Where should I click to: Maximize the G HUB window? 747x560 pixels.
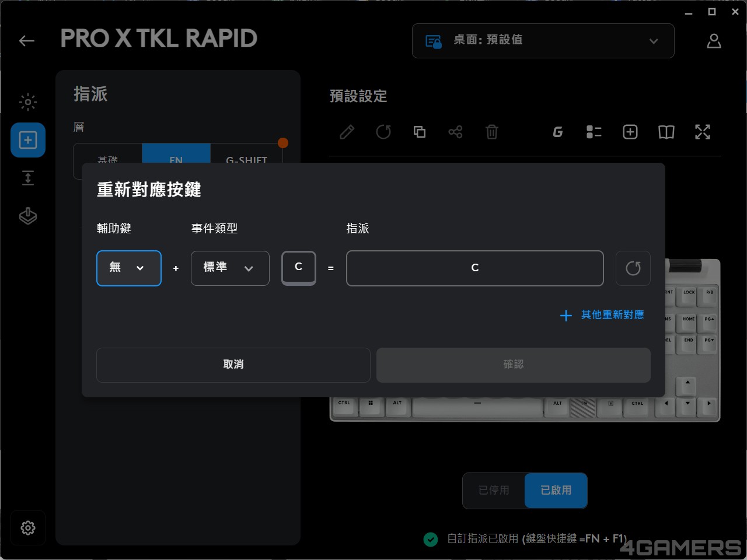point(712,12)
